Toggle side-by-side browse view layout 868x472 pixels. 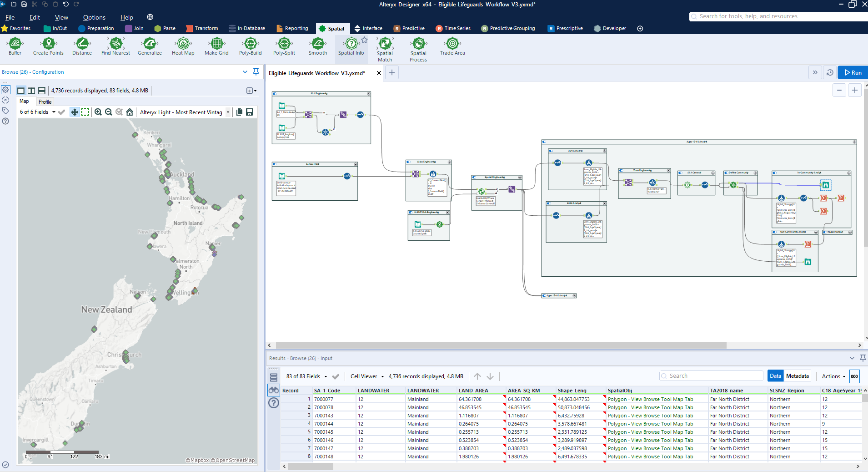(31, 91)
